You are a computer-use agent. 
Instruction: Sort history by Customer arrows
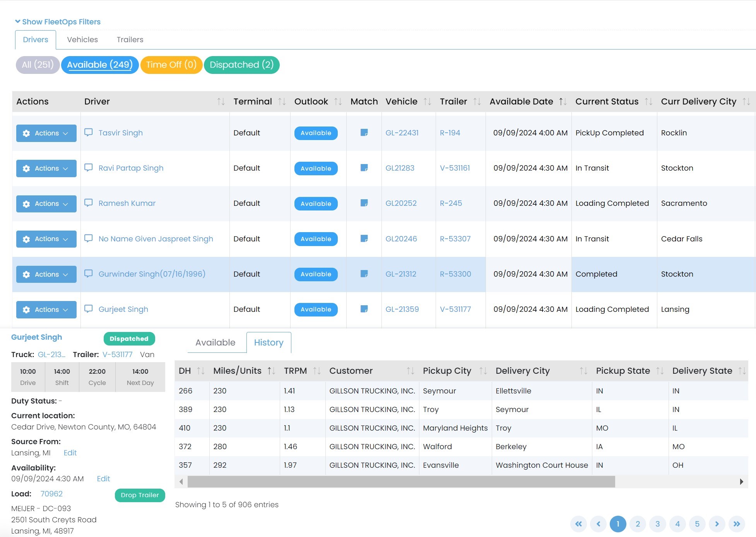[x=410, y=371]
